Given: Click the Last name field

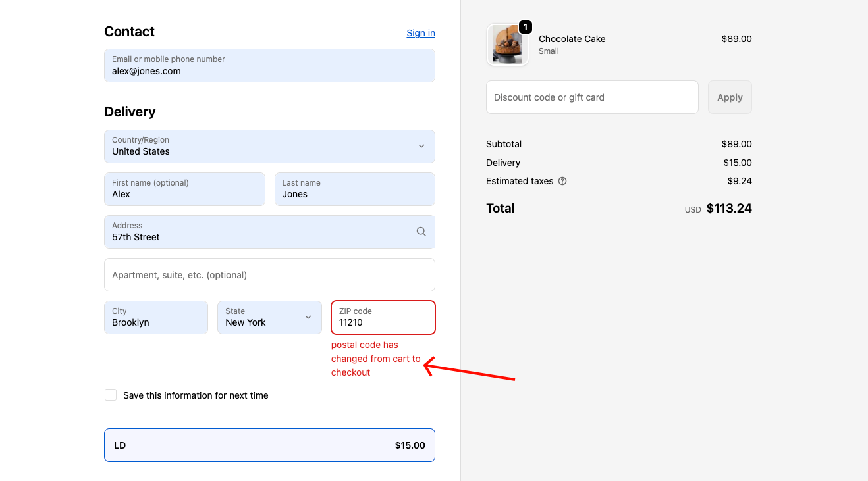Looking at the screenshot, I should [x=355, y=189].
